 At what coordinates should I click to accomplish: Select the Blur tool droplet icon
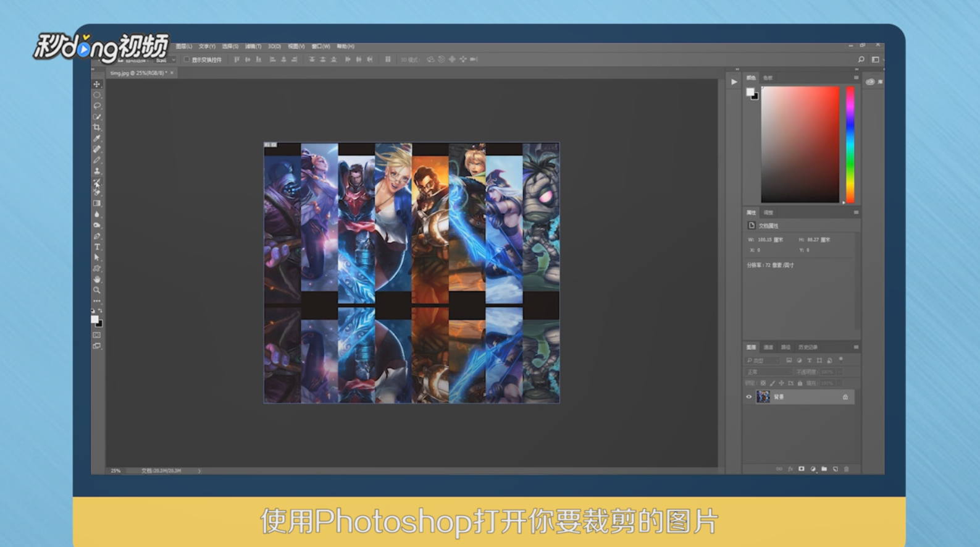pos(97,214)
